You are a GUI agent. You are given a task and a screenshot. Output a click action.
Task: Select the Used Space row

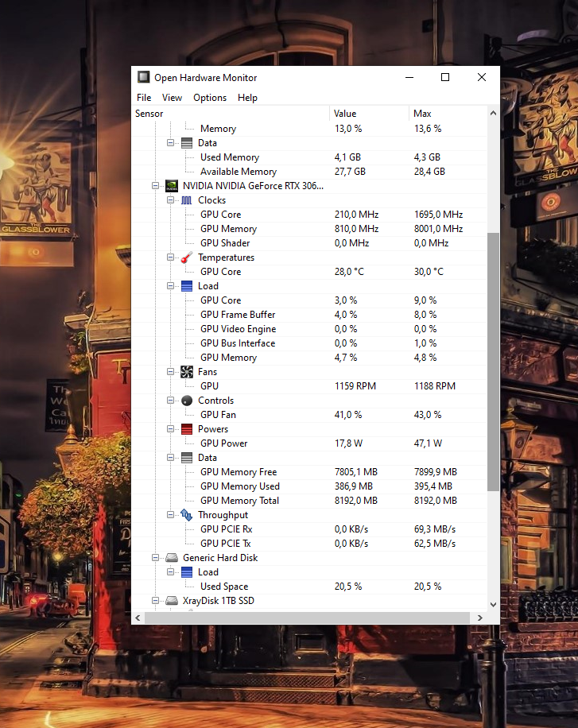[x=309, y=587]
